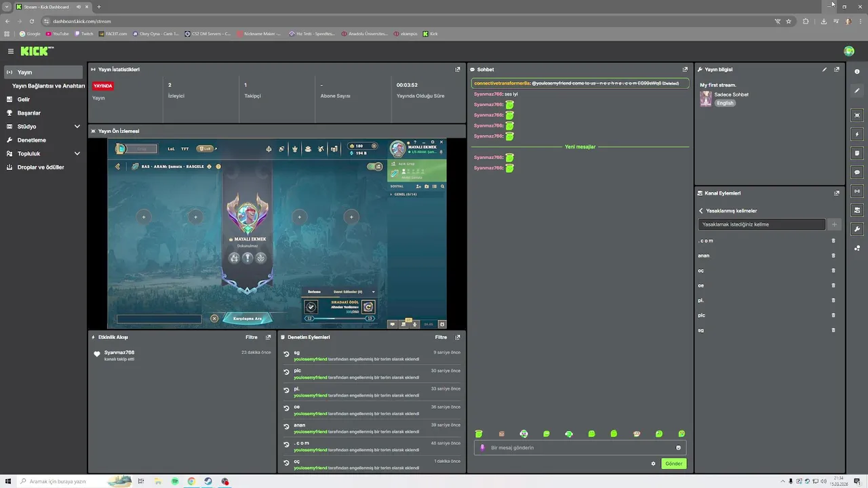868x488 pixels.
Task: Open the FACEIT.com bookmark
Action: click(113, 33)
